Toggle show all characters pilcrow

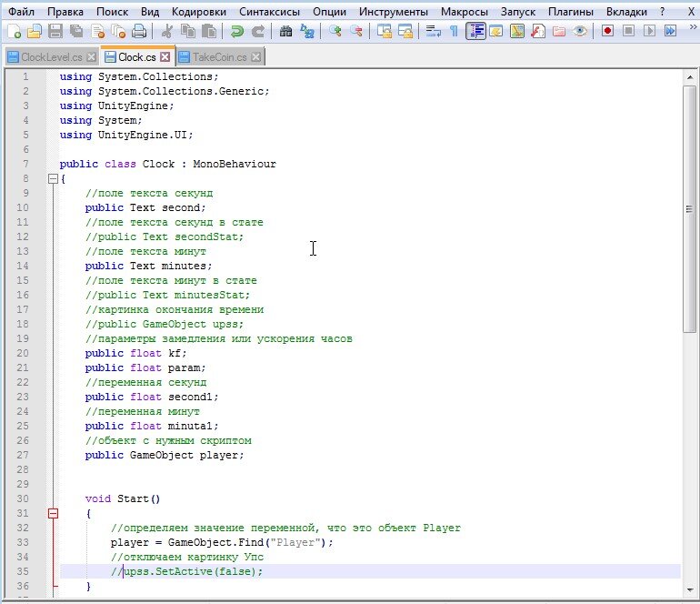click(454, 31)
